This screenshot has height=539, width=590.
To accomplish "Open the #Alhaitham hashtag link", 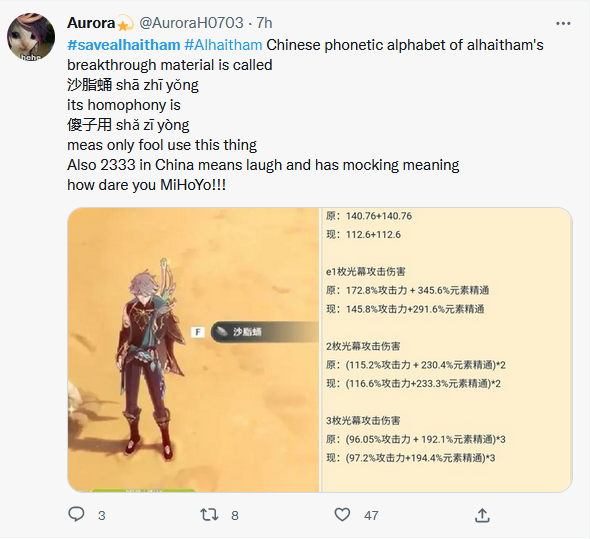I will 223,45.
